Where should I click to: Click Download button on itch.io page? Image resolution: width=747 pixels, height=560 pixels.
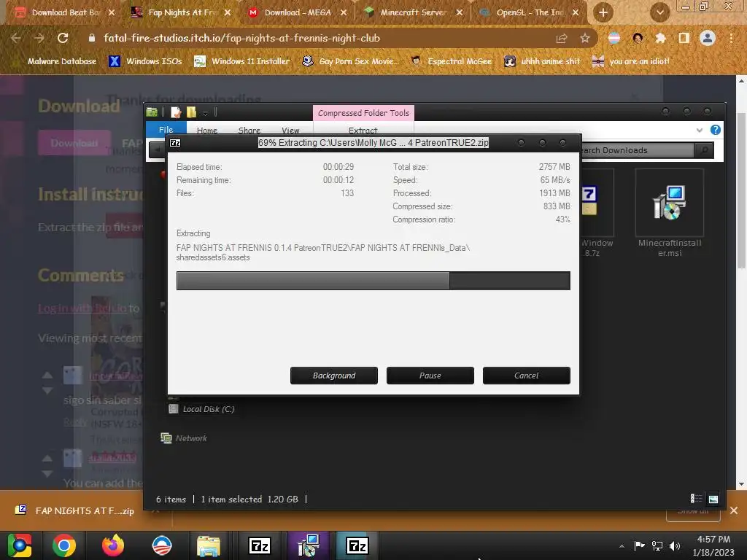pyautogui.click(x=74, y=143)
